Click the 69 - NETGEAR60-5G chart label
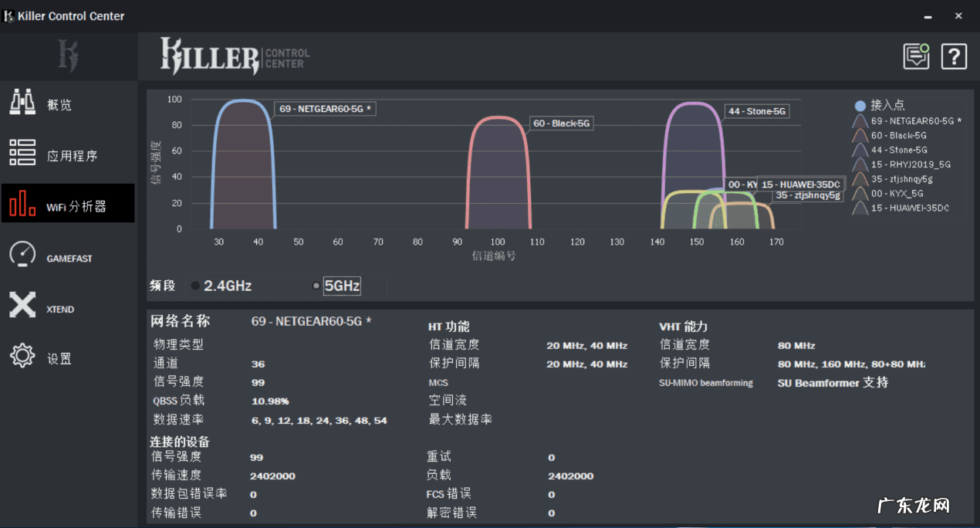 [325, 108]
